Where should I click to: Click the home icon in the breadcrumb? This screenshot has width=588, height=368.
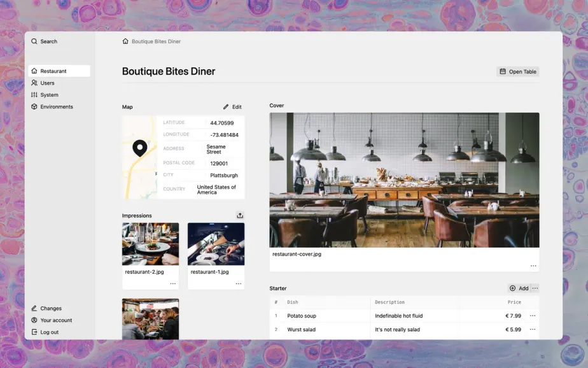(x=125, y=41)
